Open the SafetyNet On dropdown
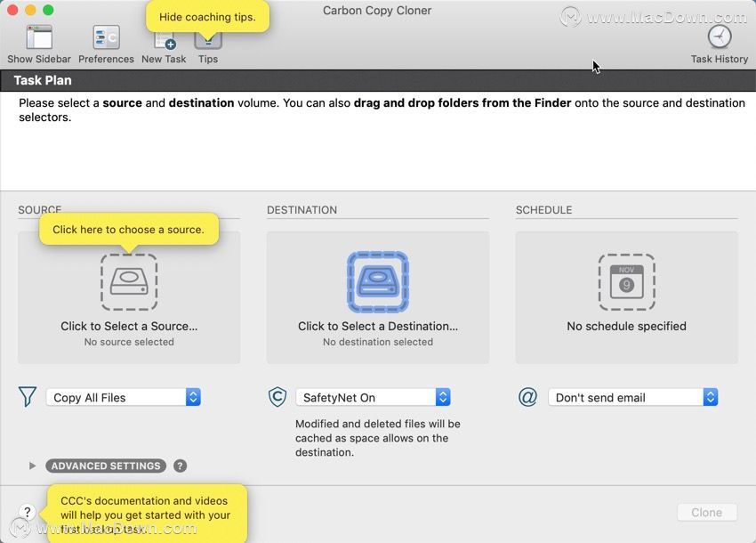 point(374,397)
